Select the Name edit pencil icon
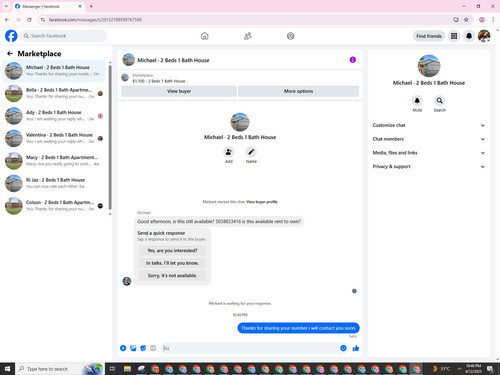 coord(251,152)
